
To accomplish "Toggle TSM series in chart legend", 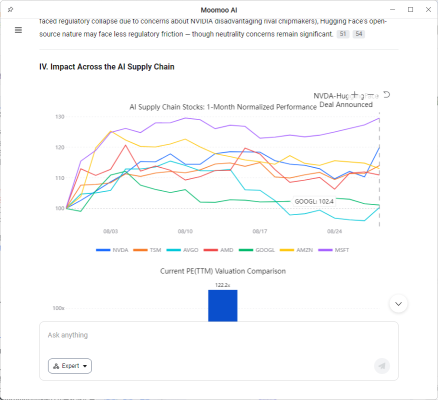I will pyautogui.click(x=147, y=250).
